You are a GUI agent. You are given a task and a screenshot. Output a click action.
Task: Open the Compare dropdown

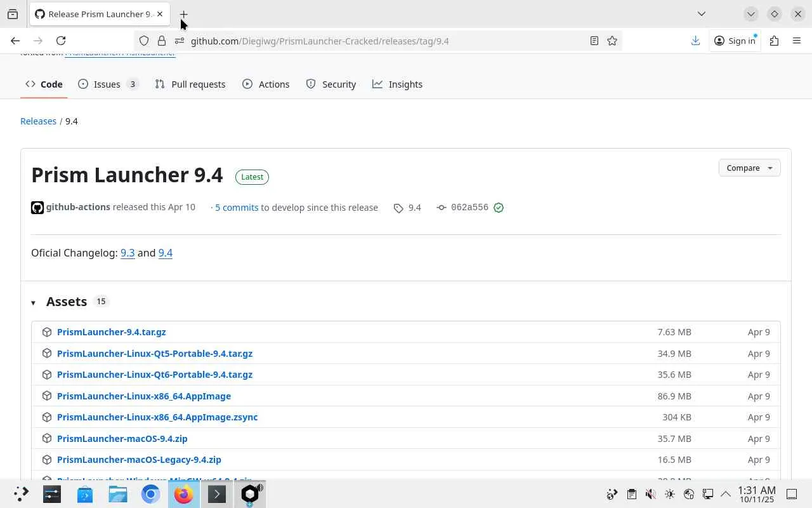[x=749, y=168]
